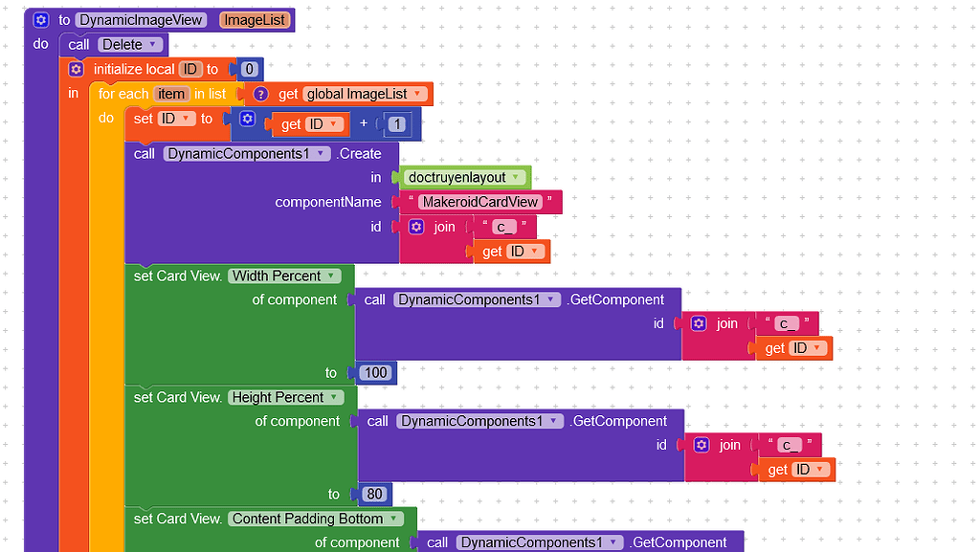Open the help question mark on the for-each block

click(x=261, y=94)
